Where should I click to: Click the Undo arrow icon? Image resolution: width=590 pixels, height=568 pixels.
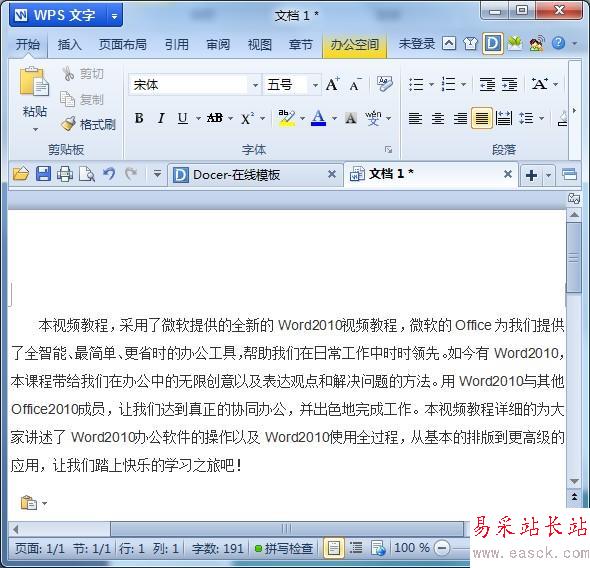tap(109, 174)
